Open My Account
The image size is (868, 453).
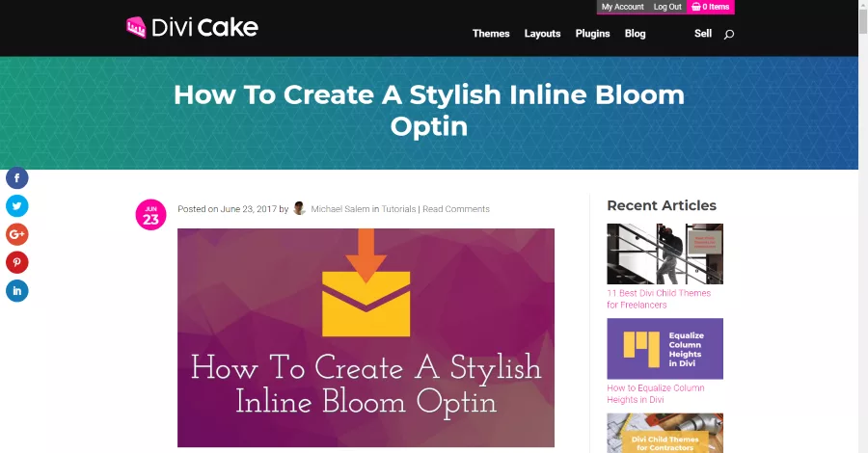click(622, 7)
